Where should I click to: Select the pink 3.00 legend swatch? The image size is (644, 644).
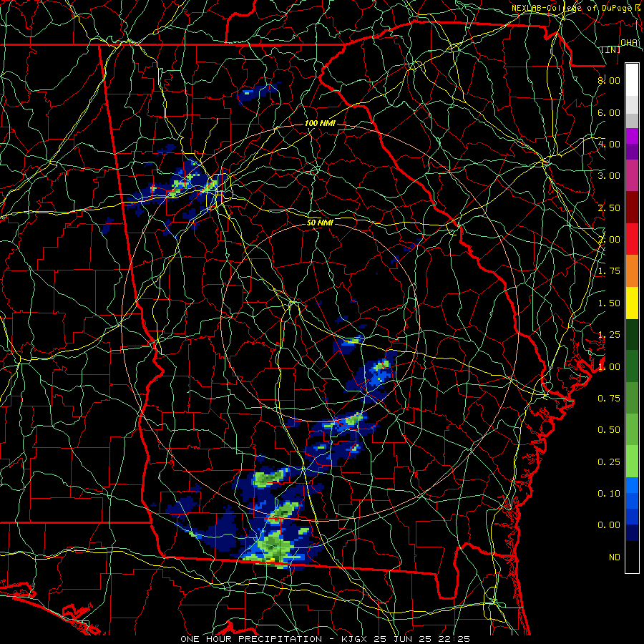(x=632, y=176)
